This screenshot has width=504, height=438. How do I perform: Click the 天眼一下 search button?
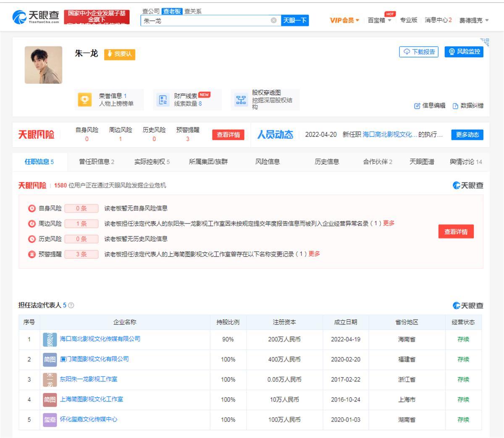pos(294,20)
